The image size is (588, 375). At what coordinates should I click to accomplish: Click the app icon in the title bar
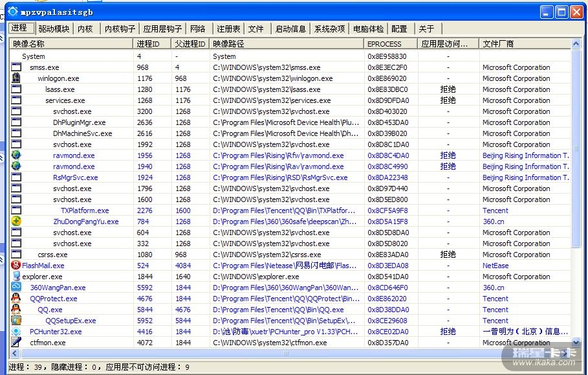(x=13, y=12)
